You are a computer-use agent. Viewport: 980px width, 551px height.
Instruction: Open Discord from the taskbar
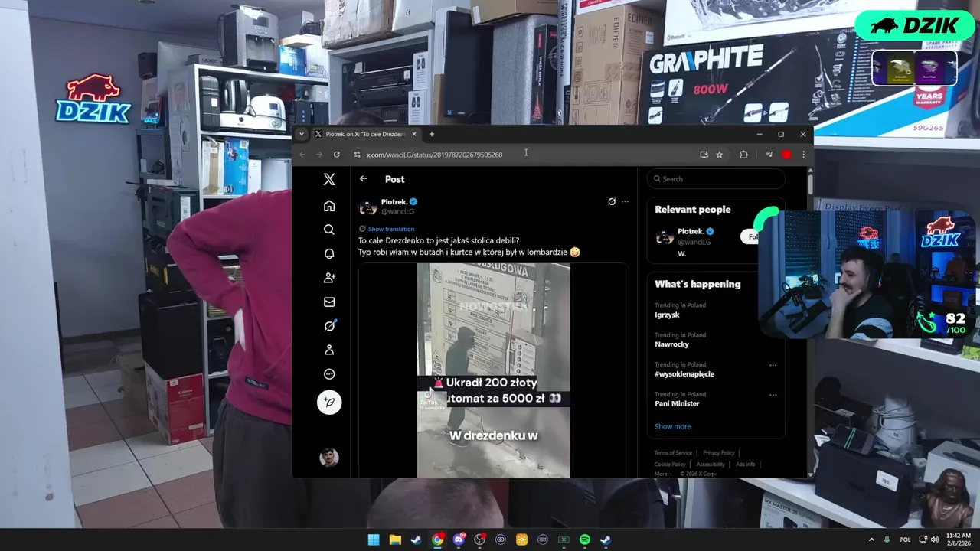click(x=459, y=540)
